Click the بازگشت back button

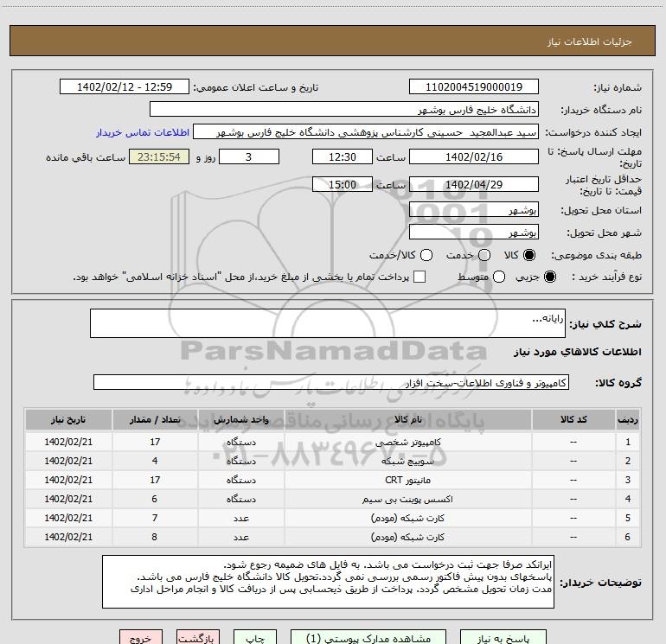pyautogui.click(x=198, y=637)
